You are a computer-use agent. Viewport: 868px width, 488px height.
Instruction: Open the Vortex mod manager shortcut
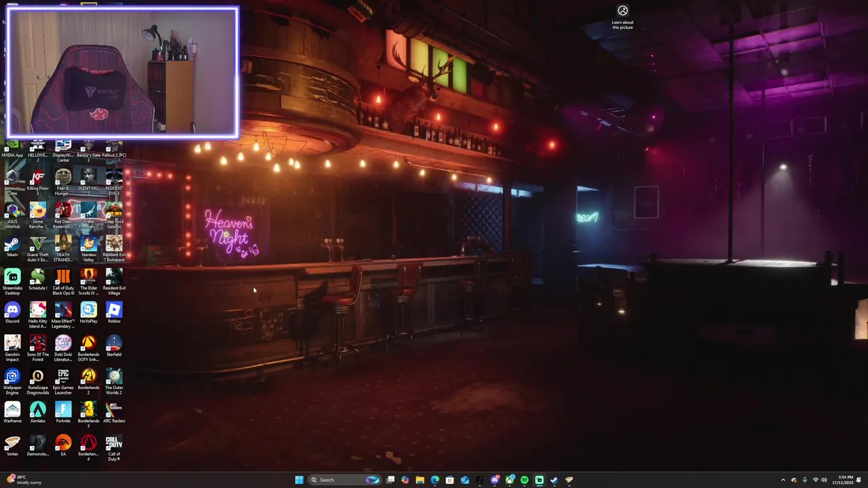pos(12,446)
